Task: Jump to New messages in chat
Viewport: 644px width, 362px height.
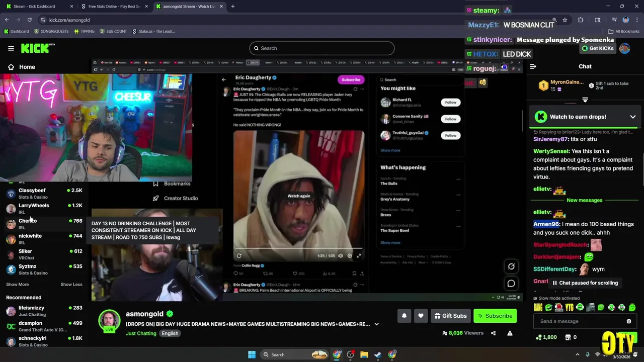Action: click(584, 200)
